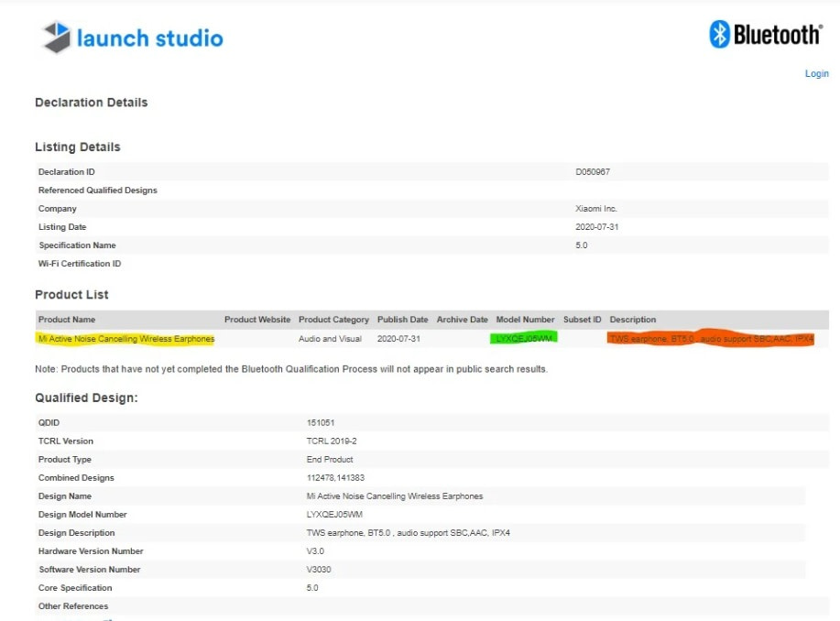Click the Xiaomi Inc. company value
The width and height of the screenshot is (840, 621).
pos(596,209)
